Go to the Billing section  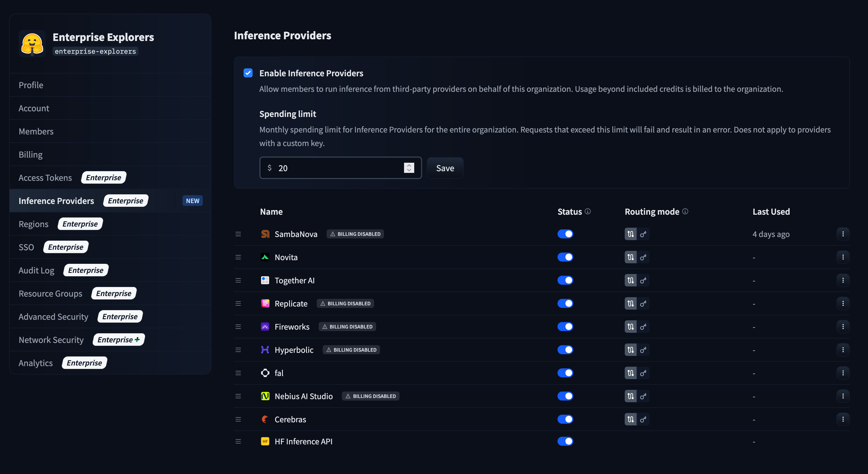[30, 154]
